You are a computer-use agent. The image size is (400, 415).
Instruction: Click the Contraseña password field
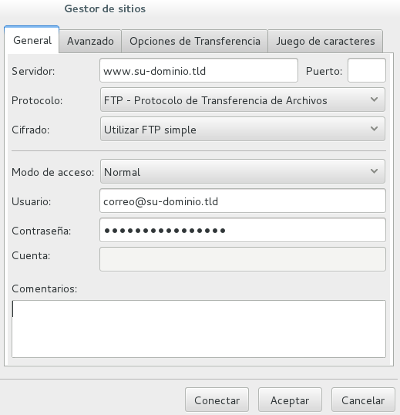242,230
